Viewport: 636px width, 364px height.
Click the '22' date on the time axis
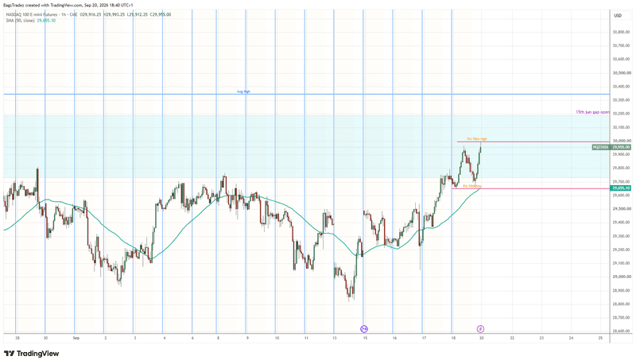click(x=512, y=338)
